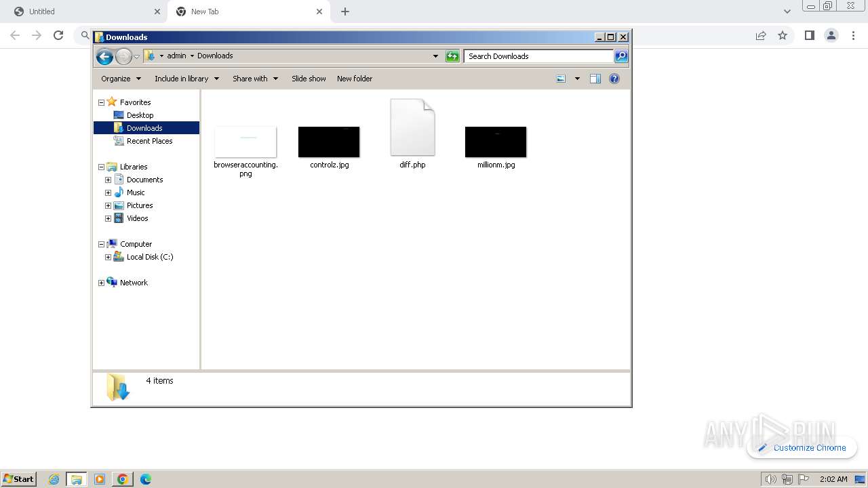
Task: Open Edge taskbar icon
Action: pos(146,479)
